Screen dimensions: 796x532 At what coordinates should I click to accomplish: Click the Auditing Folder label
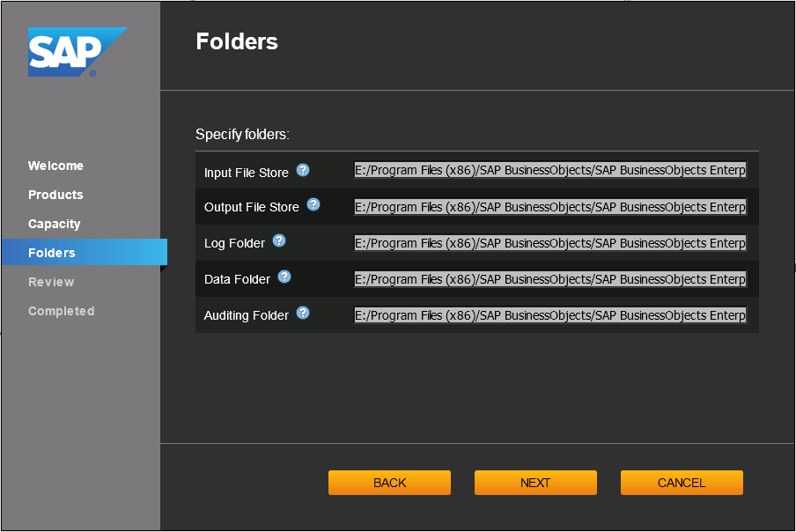pos(247,315)
